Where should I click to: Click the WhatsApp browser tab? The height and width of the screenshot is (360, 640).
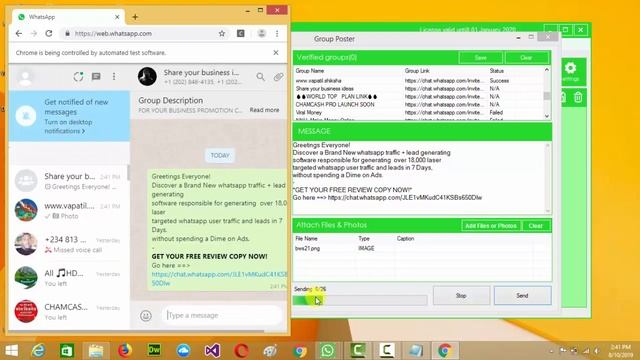coord(68,17)
